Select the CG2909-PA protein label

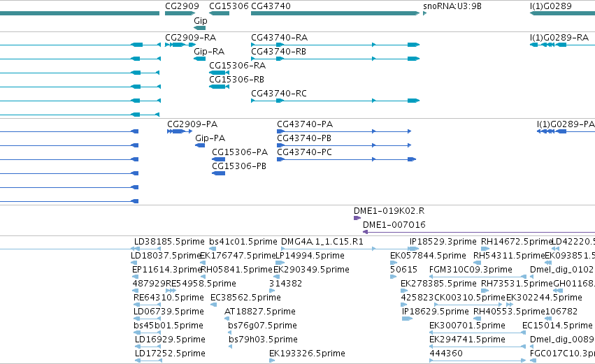pyautogui.click(x=192, y=124)
